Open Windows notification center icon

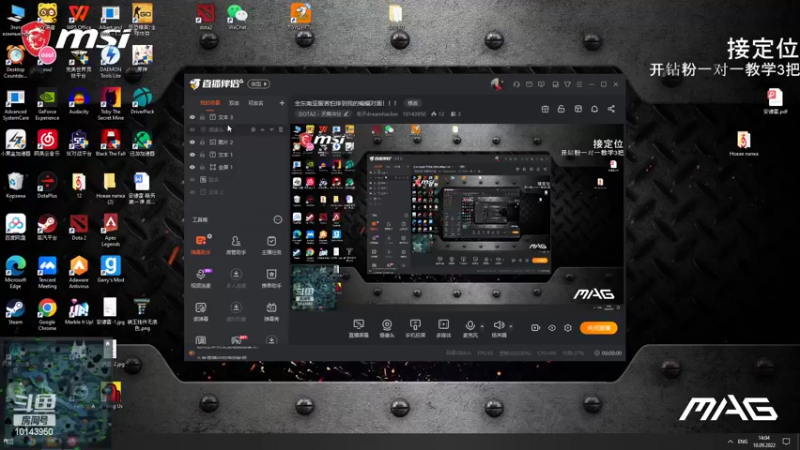coord(786,441)
